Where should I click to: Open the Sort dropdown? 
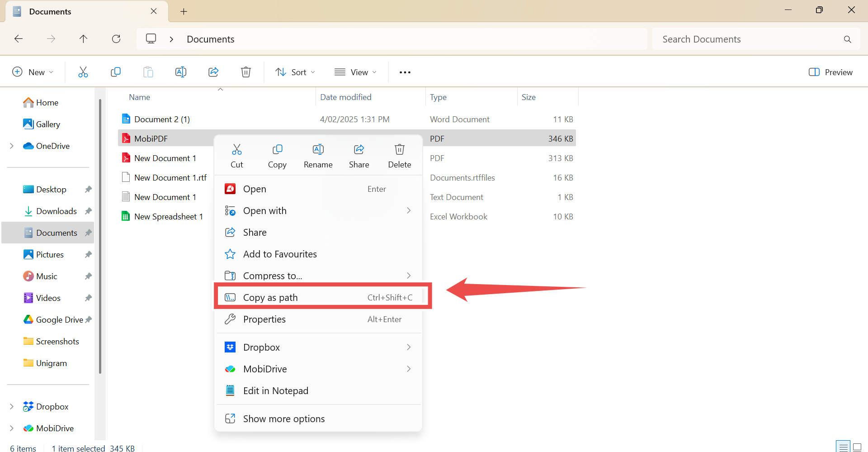tap(295, 72)
